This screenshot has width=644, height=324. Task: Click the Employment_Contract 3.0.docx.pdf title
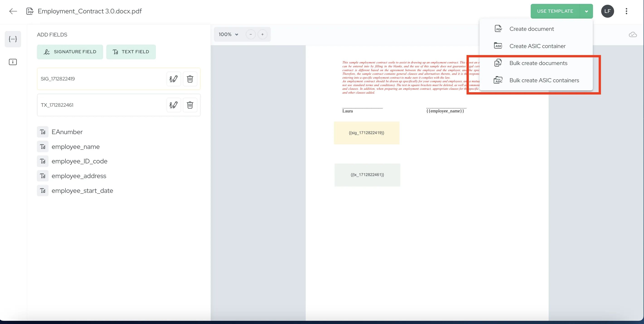90,11
